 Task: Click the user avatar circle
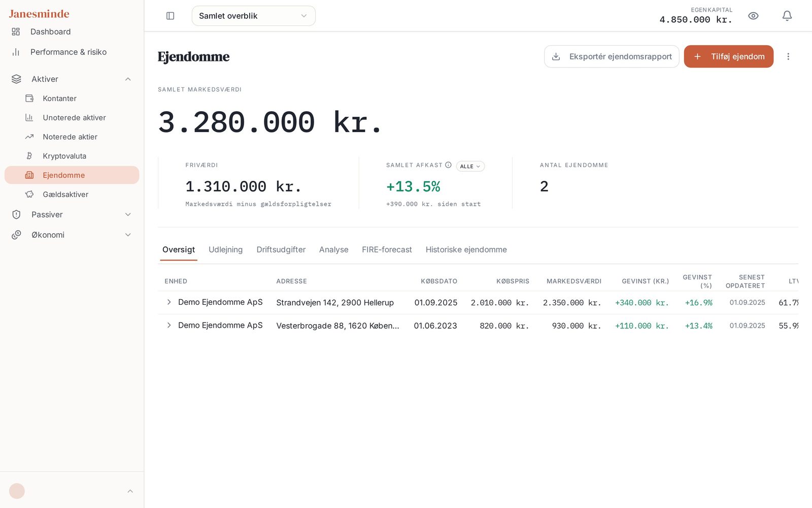pyautogui.click(x=17, y=491)
